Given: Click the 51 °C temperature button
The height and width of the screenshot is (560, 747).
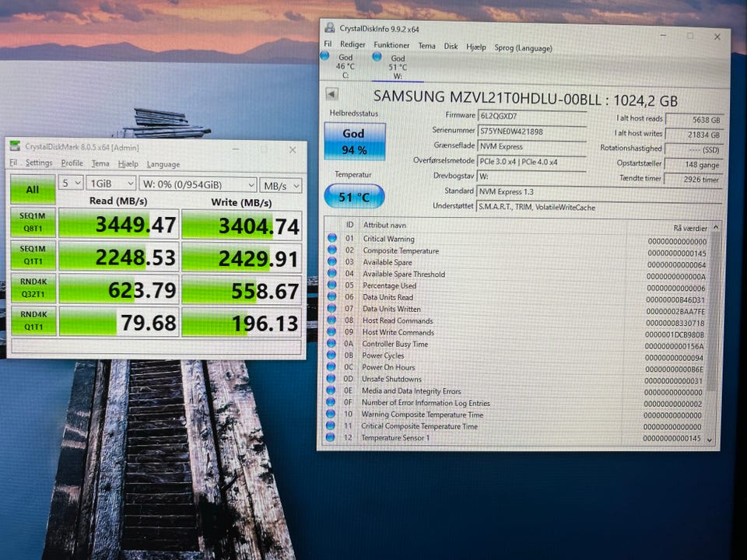Looking at the screenshot, I should tap(354, 197).
